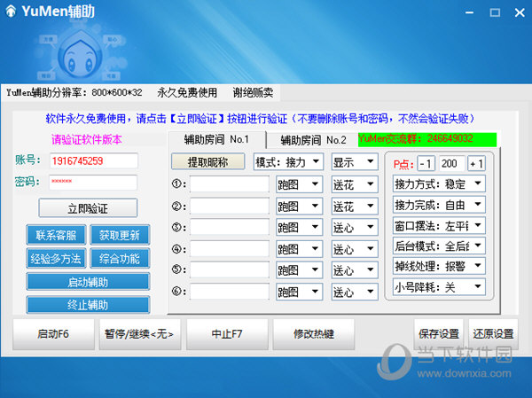Switch to 辅助房间 No.1 tab
Viewport: 532px width, 398px height.
[x=216, y=139]
